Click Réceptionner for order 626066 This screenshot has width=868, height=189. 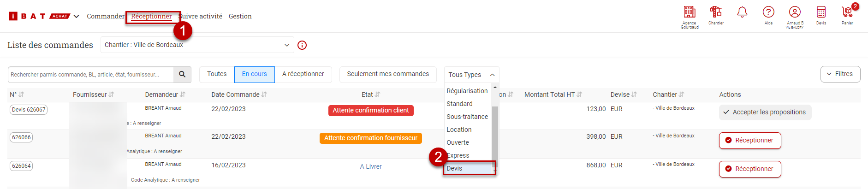749,141
